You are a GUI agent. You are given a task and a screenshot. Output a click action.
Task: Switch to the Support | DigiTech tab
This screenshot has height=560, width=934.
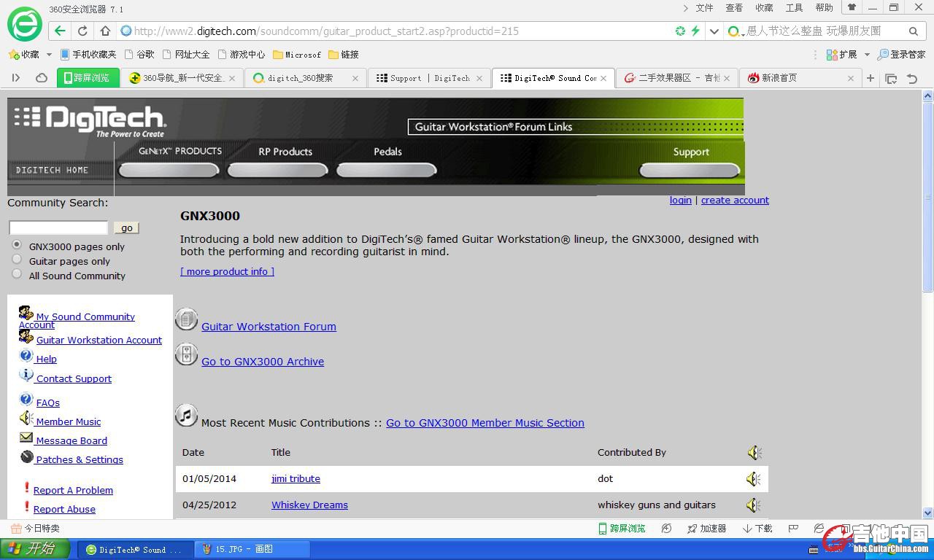tap(429, 78)
